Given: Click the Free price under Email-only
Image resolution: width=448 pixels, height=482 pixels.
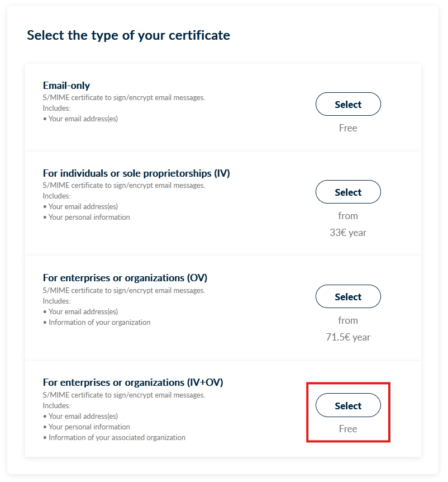Looking at the screenshot, I should point(348,128).
